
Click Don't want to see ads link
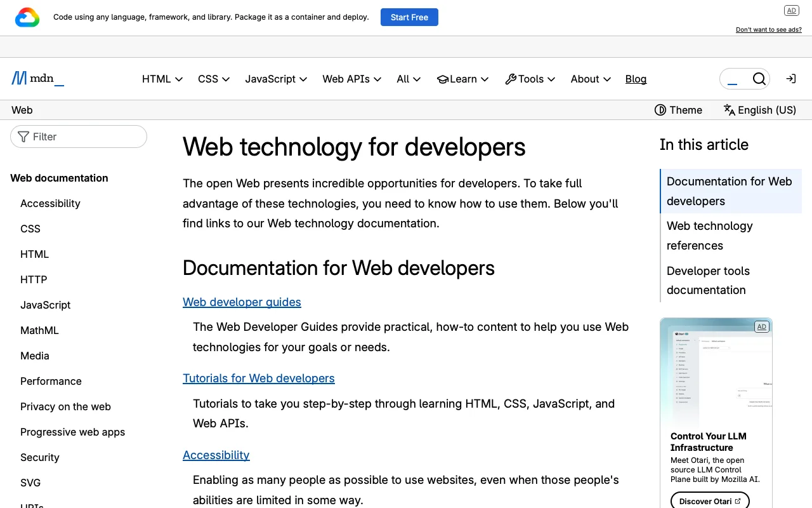click(769, 30)
